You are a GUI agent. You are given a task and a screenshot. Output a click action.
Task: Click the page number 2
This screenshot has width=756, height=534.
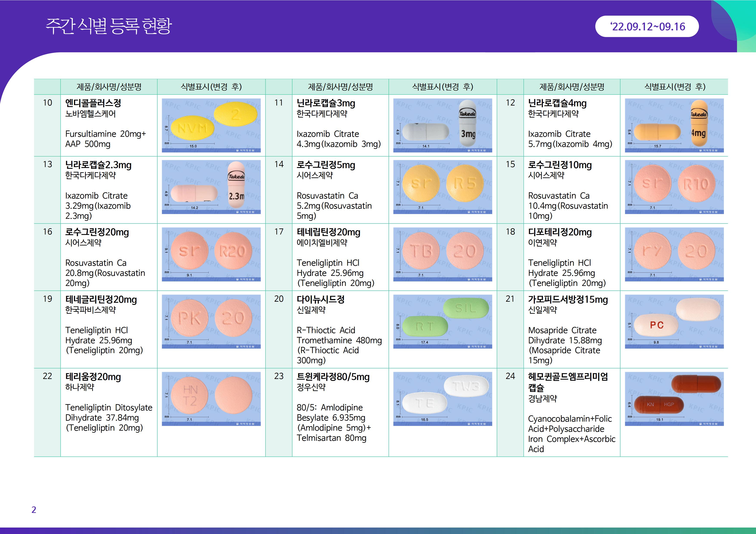click(x=34, y=510)
